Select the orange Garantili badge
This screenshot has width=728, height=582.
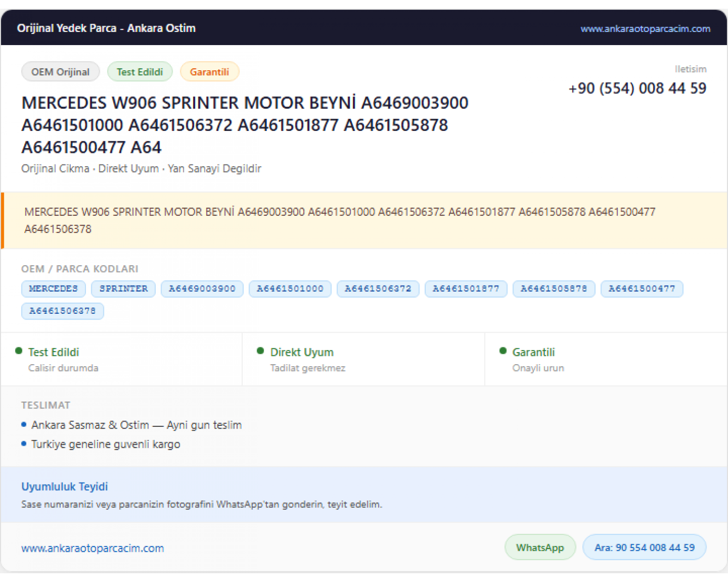click(209, 72)
